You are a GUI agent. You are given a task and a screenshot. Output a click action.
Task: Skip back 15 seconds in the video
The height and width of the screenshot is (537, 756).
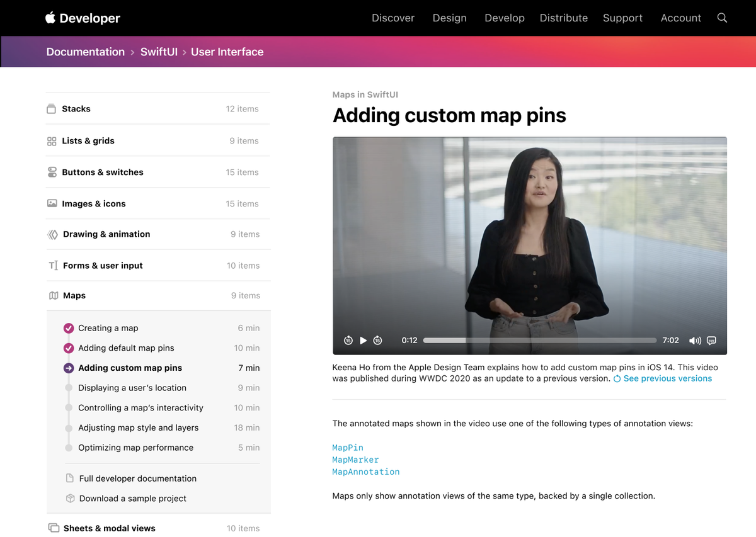coord(348,340)
